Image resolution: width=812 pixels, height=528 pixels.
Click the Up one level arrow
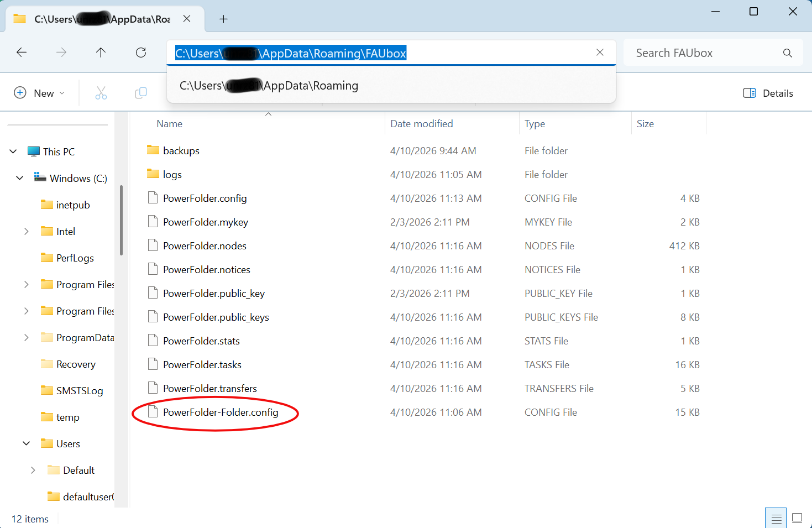pos(101,53)
